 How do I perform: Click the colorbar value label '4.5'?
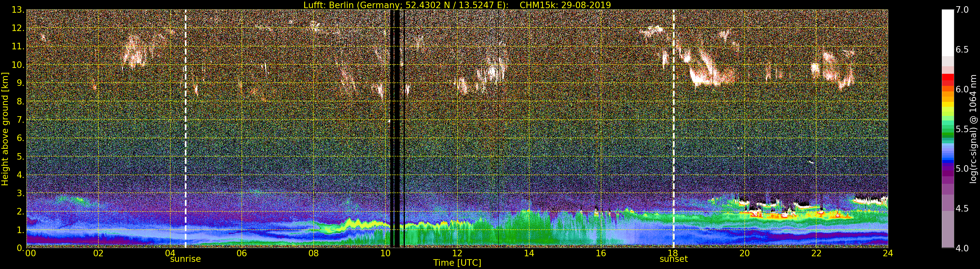pyautogui.click(x=962, y=209)
